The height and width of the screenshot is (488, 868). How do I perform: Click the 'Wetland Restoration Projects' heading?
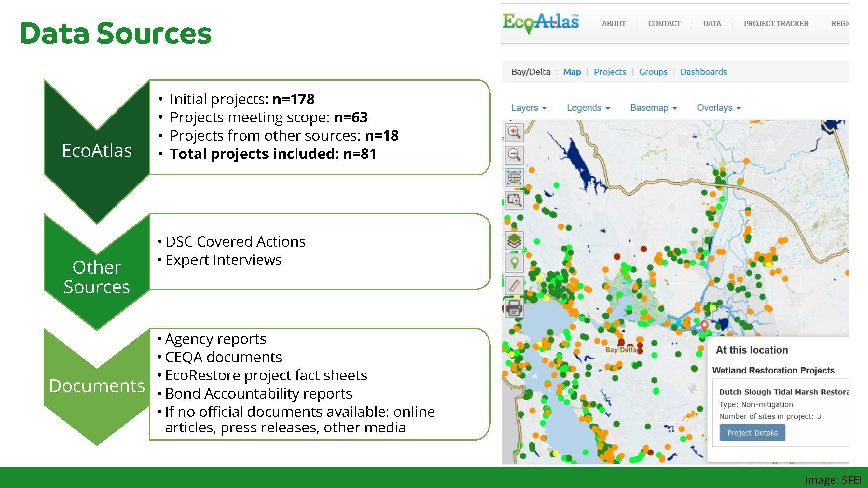point(773,371)
